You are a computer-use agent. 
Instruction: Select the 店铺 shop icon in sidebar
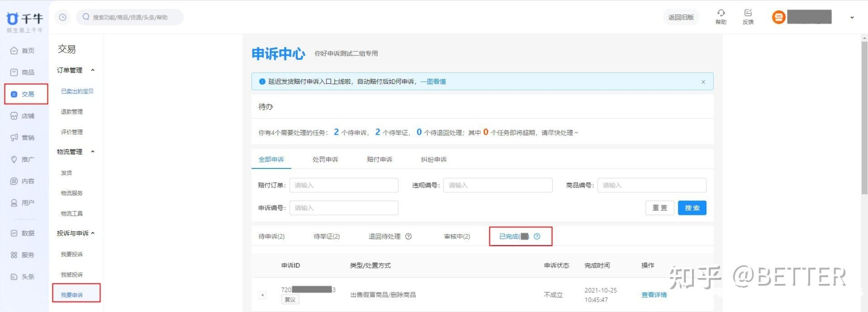click(x=14, y=116)
